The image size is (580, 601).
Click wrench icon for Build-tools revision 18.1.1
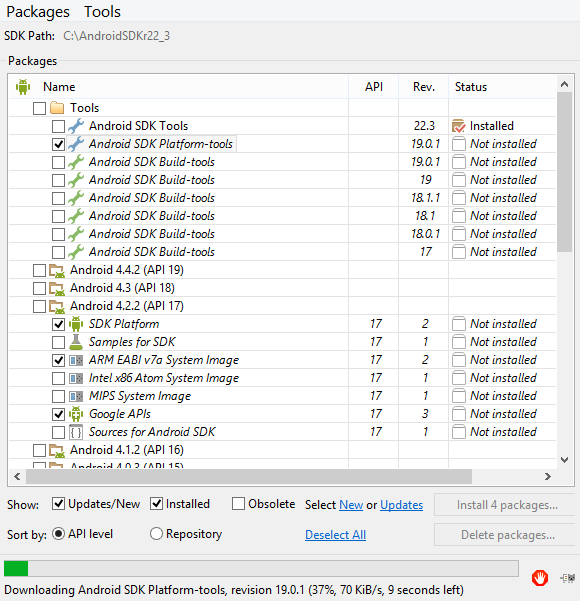coord(76,198)
